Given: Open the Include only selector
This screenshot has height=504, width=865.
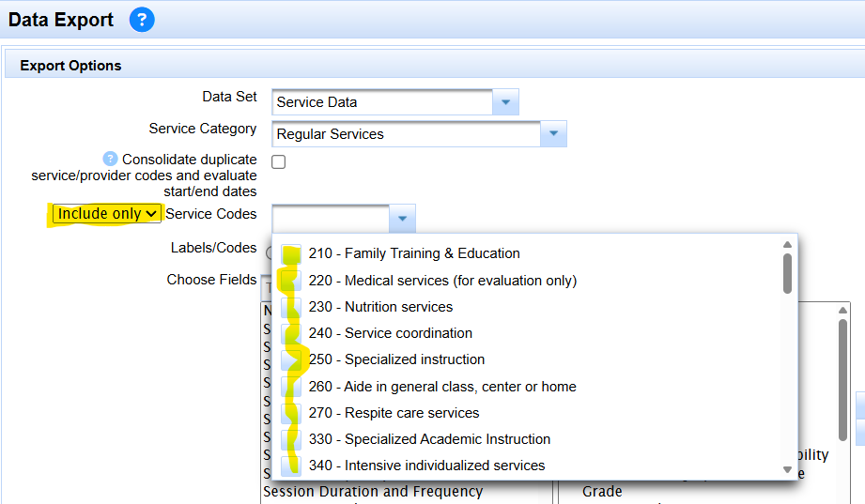Looking at the screenshot, I should pyautogui.click(x=107, y=214).
